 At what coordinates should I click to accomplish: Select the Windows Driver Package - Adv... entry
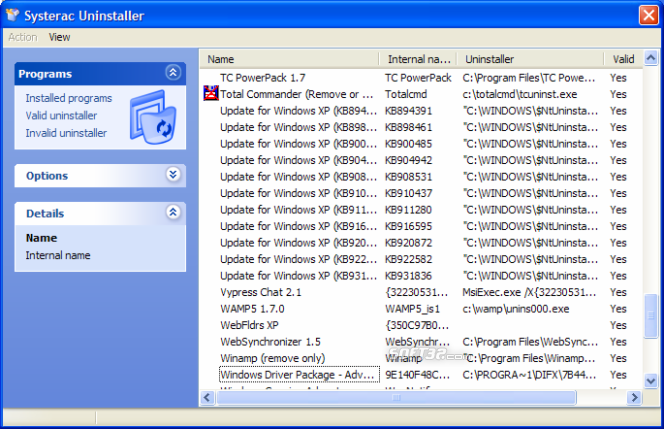(x=299, y=375)
